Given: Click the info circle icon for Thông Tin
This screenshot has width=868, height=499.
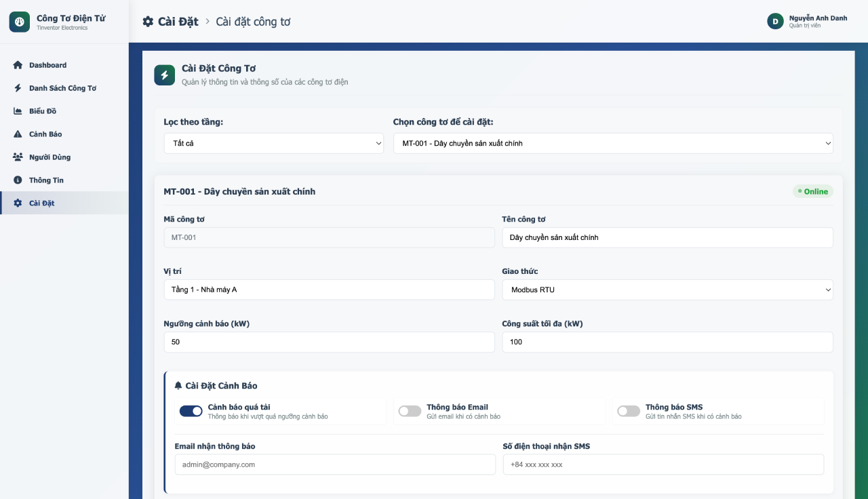Looking at the screenshot, I should 18,180.
